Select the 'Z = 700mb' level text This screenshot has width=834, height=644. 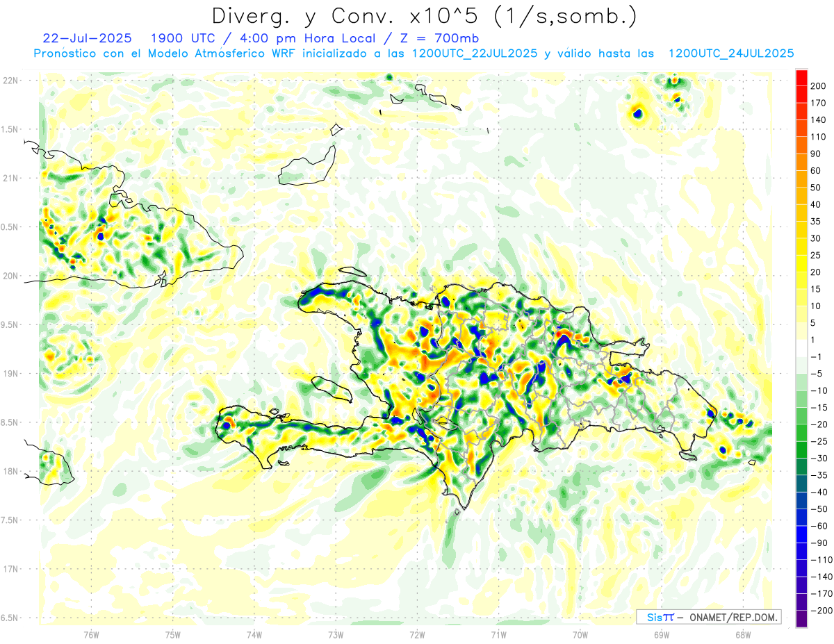pyautogui.click(x=441, y=38)
